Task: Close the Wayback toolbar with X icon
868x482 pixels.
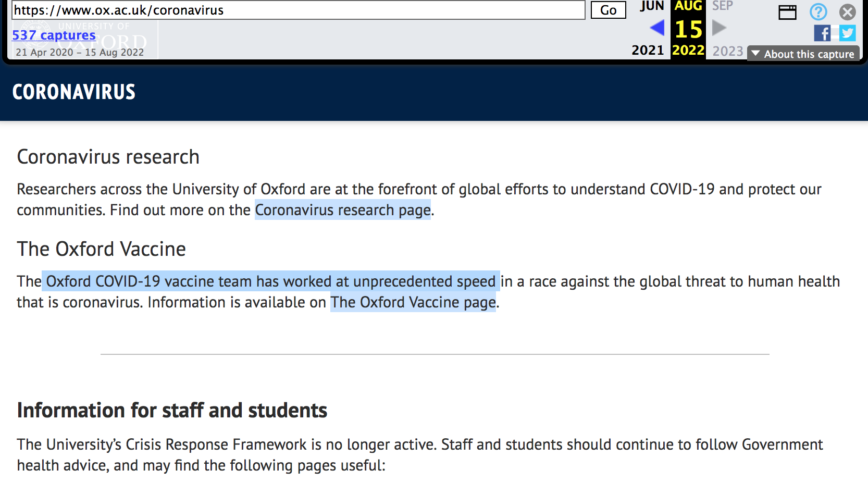Action: tap(848, 11)
